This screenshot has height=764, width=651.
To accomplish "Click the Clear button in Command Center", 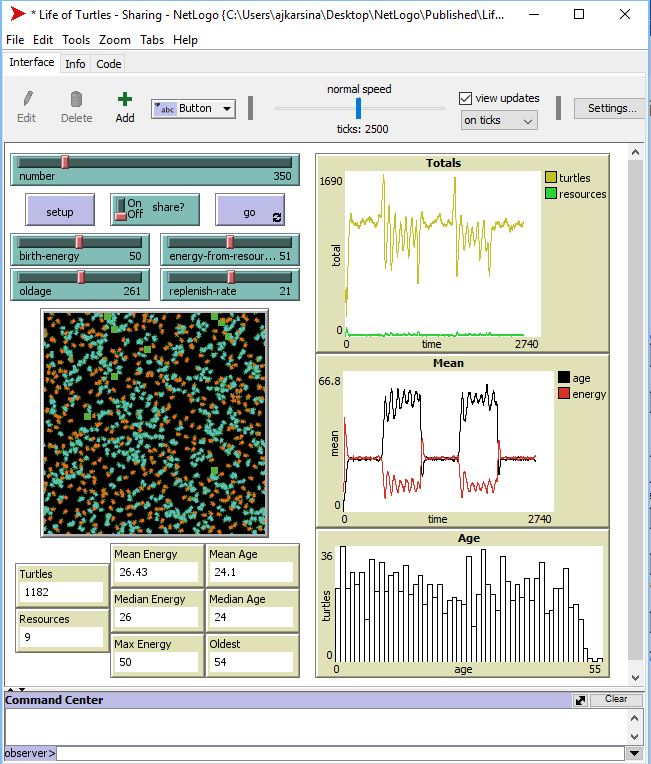I will (x=616, y=700).
